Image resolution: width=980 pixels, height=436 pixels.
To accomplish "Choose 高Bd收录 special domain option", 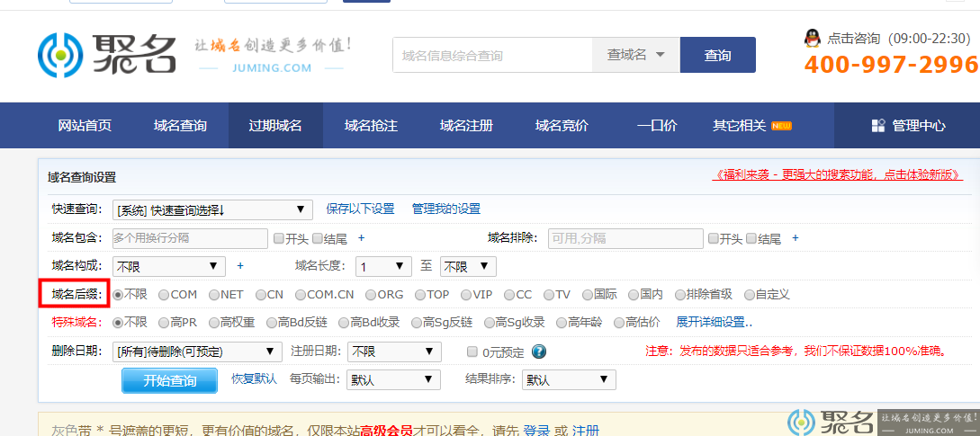I will pos(344,323).
